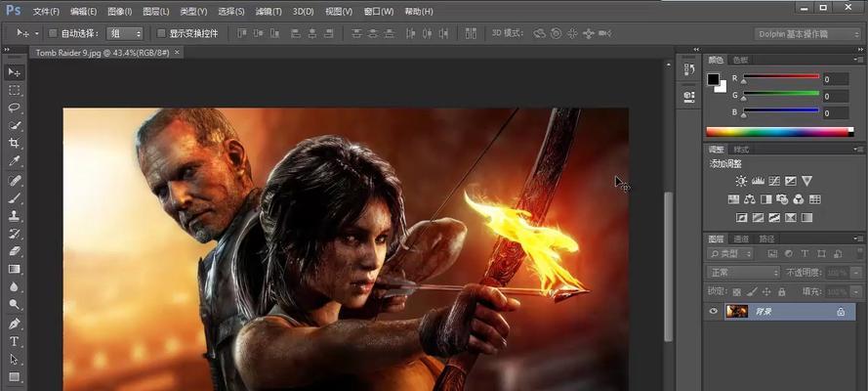Select the Quick Selection brush tool
868x391 pixels.
point(15,126)
